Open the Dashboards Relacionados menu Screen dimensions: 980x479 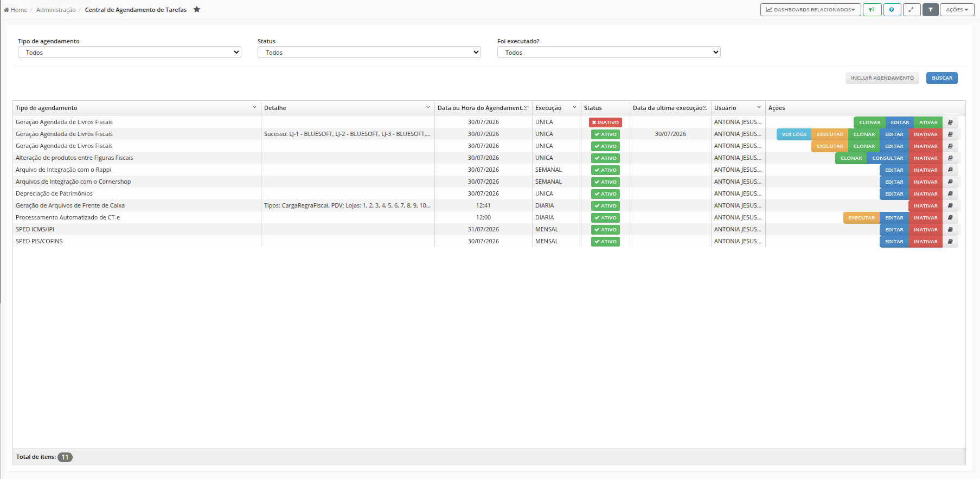click(811, 10)
